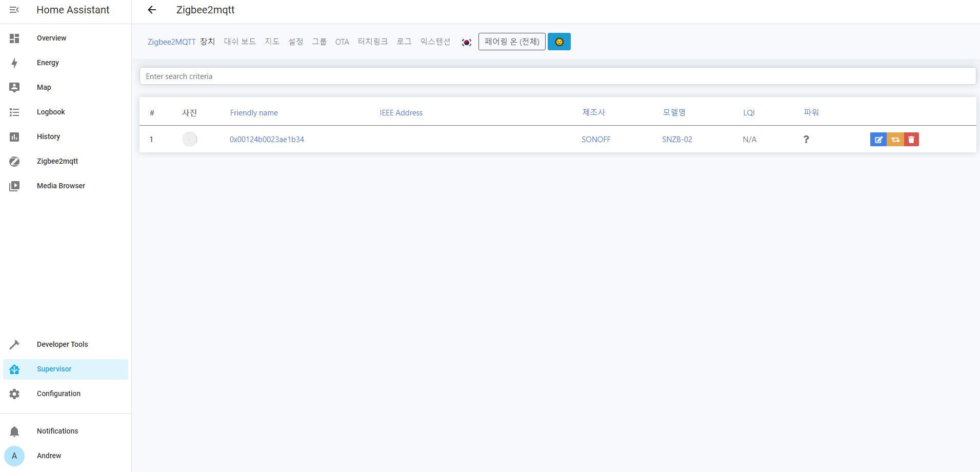980x472 pixels.
Task: Click the Map sidebar icon
Action: (14, 87)
